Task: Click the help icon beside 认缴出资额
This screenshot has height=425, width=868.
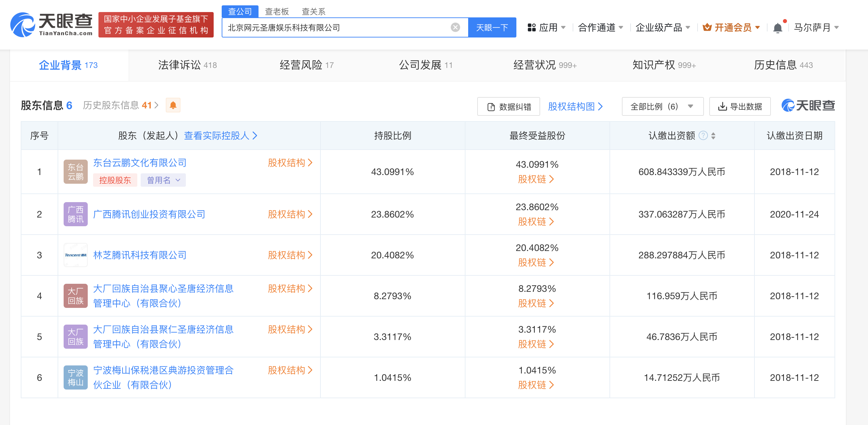Action: pyautogui.click(x=703, y=136)
